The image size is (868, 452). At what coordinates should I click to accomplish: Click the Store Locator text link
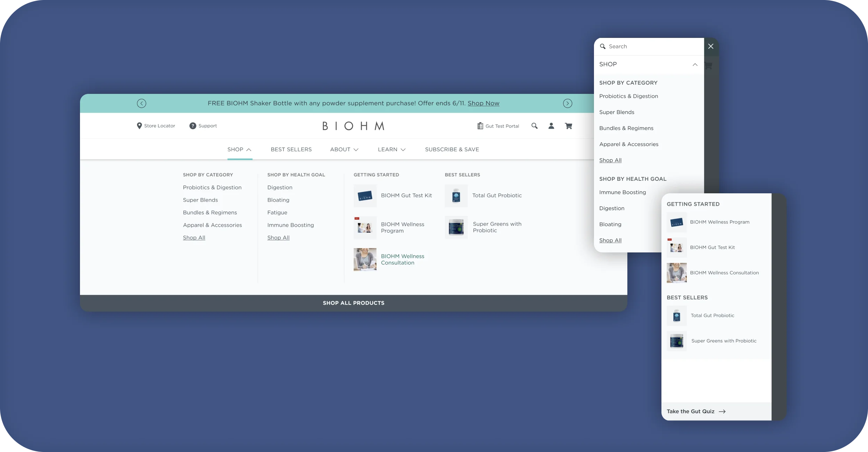click(159, 126)
